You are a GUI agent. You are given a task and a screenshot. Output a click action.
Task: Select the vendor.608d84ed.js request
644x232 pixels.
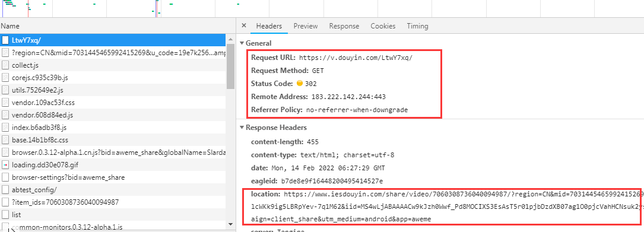(113, 115)
